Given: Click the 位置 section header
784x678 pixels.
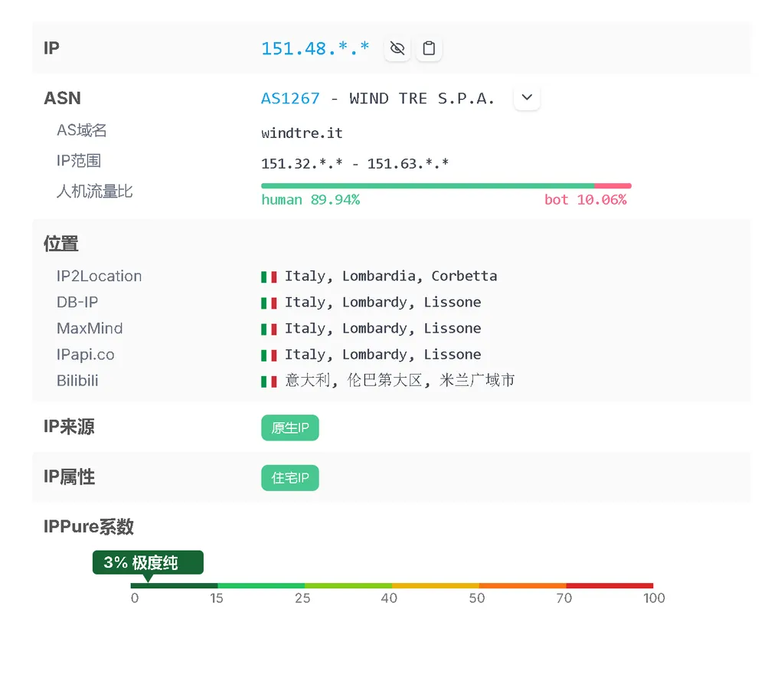Looking at the screenshot, I should (x=60, y=243).
